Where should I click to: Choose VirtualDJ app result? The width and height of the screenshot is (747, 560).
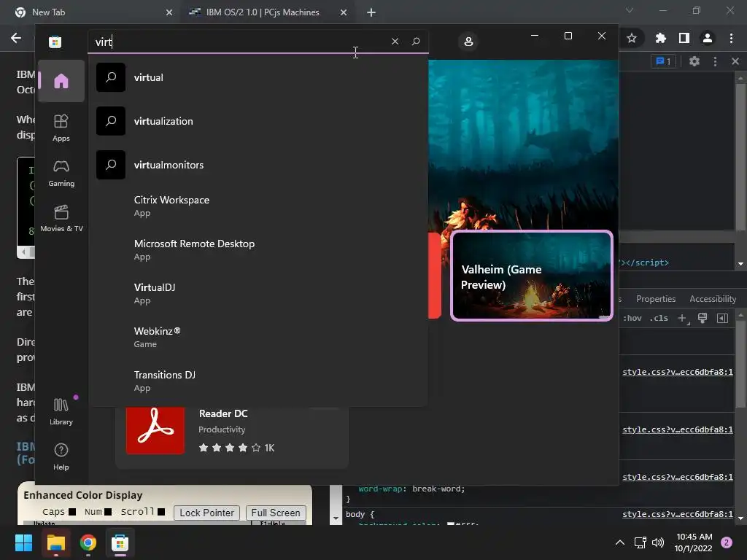tap(258, 294)
